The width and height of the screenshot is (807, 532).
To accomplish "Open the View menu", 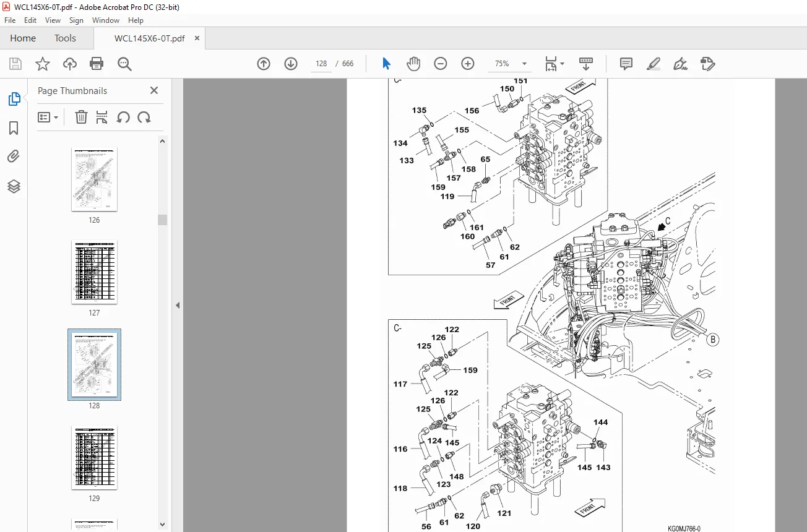I will [x=53, y=20].
